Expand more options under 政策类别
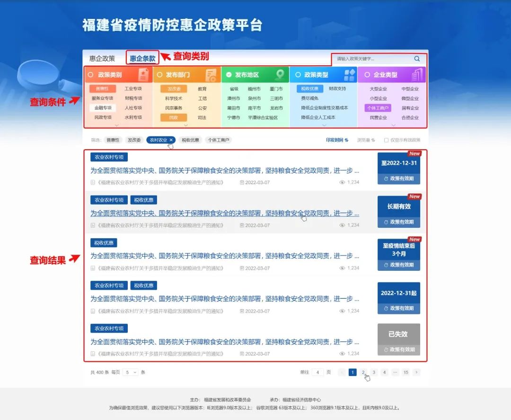This screenshot has width=511, height=420. pyautogui.click(x=117, y=125)
